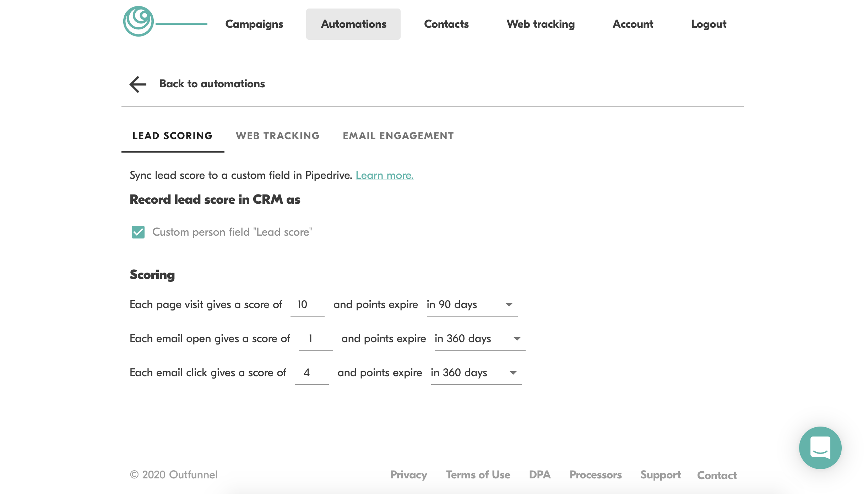Open the Contact footer link

717,475
